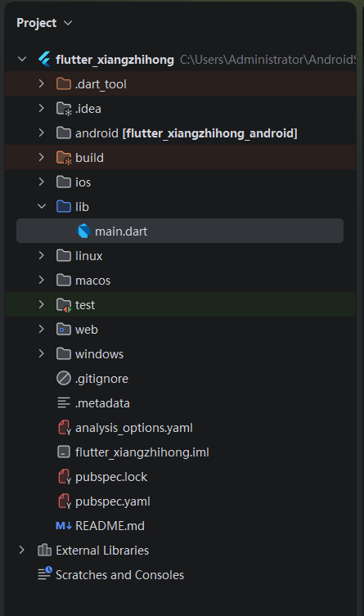Click the README.md markdown icon
This screenshot has width=364, height=616.
pos(64,526)
